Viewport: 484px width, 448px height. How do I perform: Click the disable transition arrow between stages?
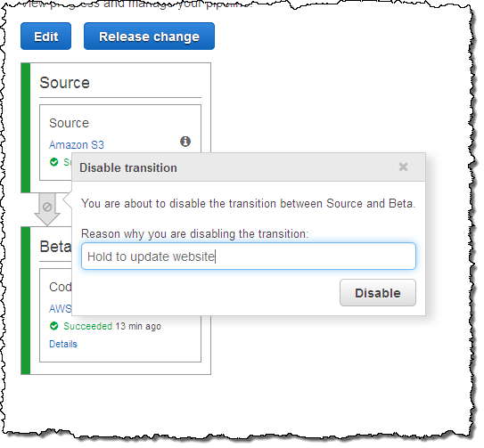click(47, 209)
